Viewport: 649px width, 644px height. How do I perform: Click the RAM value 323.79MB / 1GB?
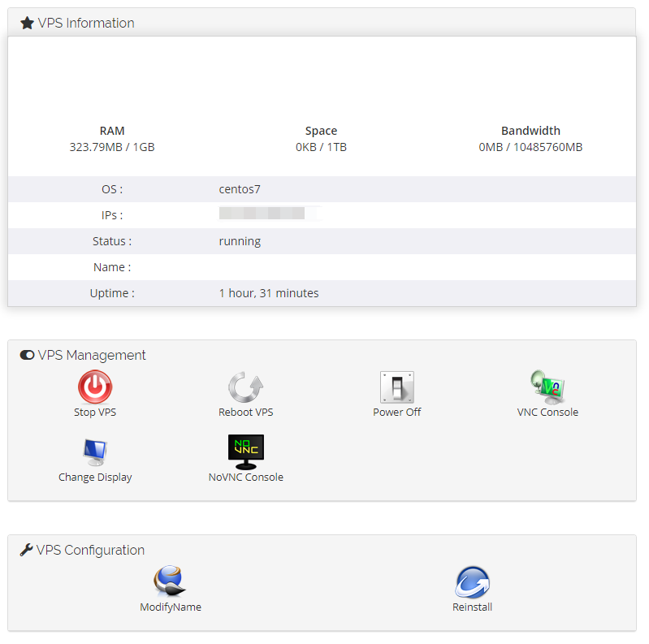(x=112, y=147)
